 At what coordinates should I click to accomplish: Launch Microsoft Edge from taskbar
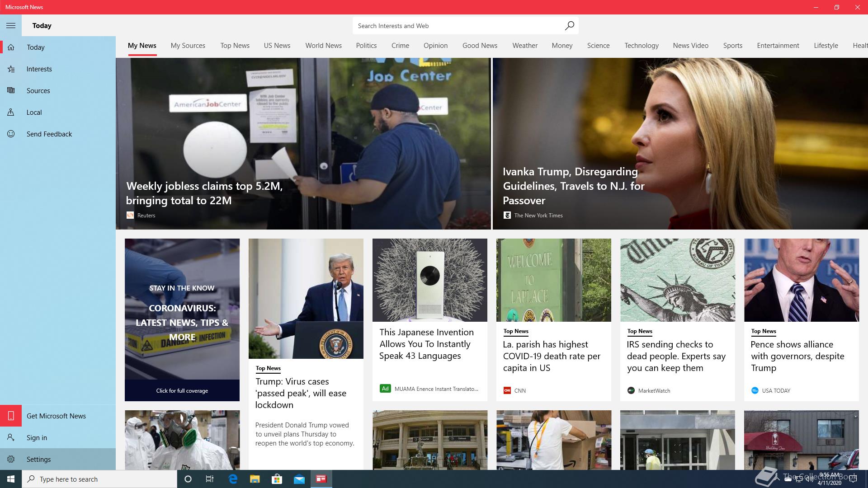[233, 479]
